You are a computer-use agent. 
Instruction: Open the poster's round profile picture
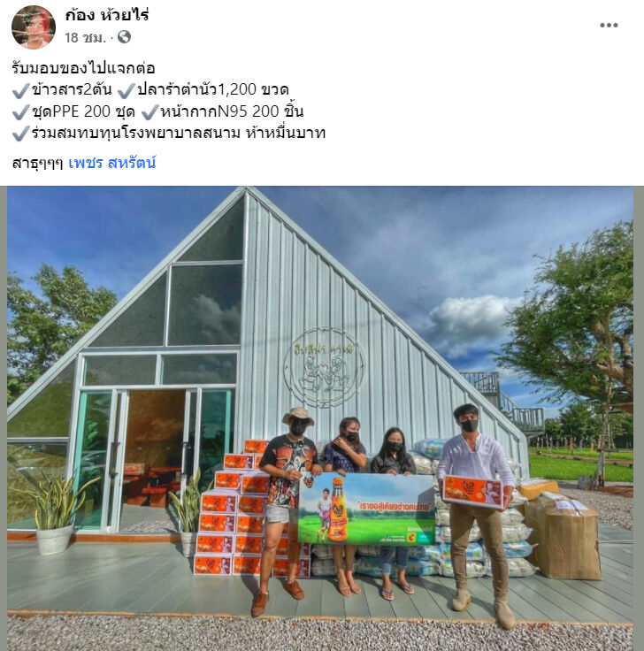tap(34, 27)
